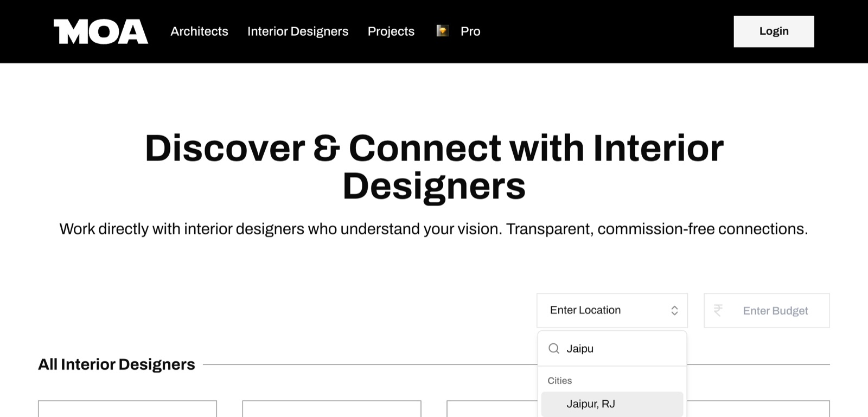Screen dimensions: 868x417
Task: Click the All Interior Designers heading
Action: point(117,364)
